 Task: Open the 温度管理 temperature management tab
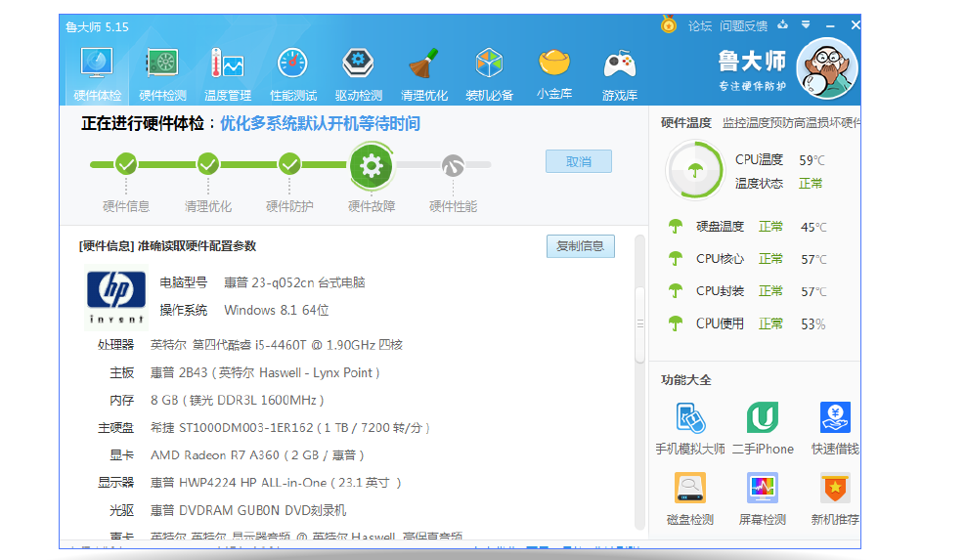(x=228, y=73)
